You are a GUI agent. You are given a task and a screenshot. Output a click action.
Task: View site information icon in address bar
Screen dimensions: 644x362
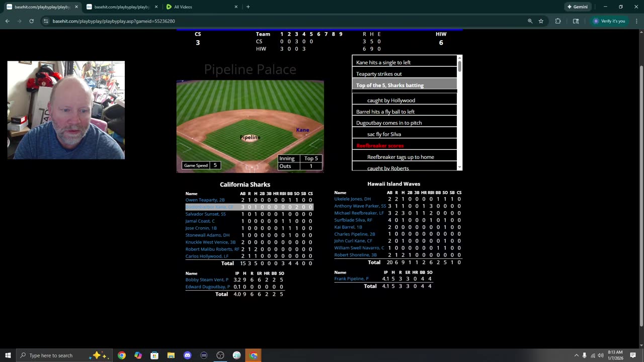click(x=46, y=21)
